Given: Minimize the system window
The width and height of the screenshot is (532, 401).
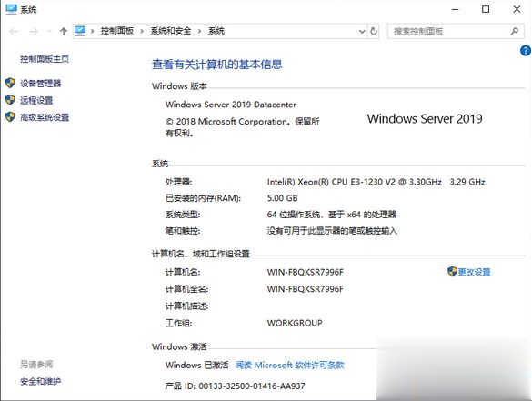Looking at the screenshot, I should [455, 9].
